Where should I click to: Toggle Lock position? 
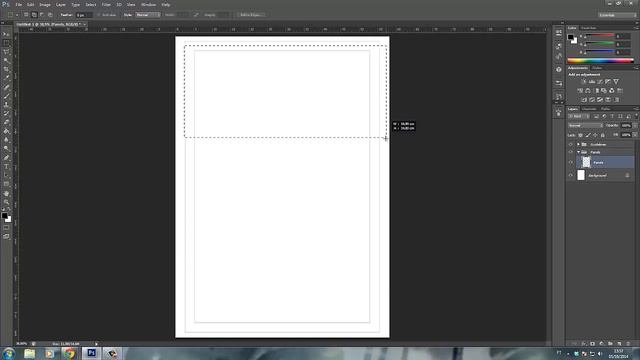pyautogui.click(x=595, y=135)
